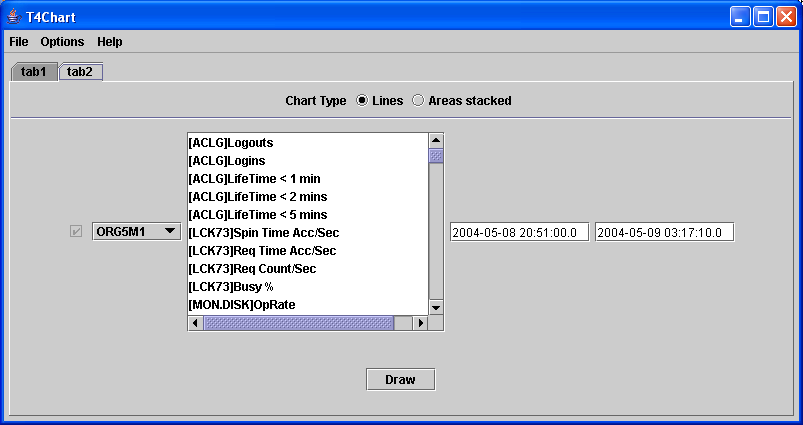Maximize the T4Chart window
The height and width of the screenshot is (425, 803).
click(x=763, y=17)
